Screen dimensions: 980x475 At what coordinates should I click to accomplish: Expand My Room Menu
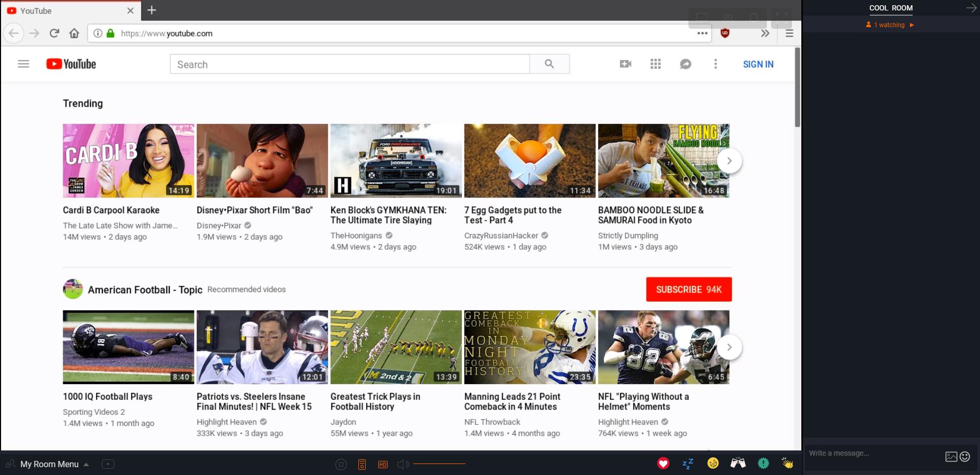[50, 464]
